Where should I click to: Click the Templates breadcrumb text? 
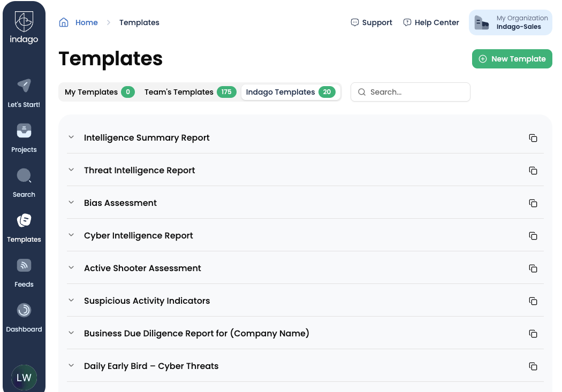click(x=139, y=22)
